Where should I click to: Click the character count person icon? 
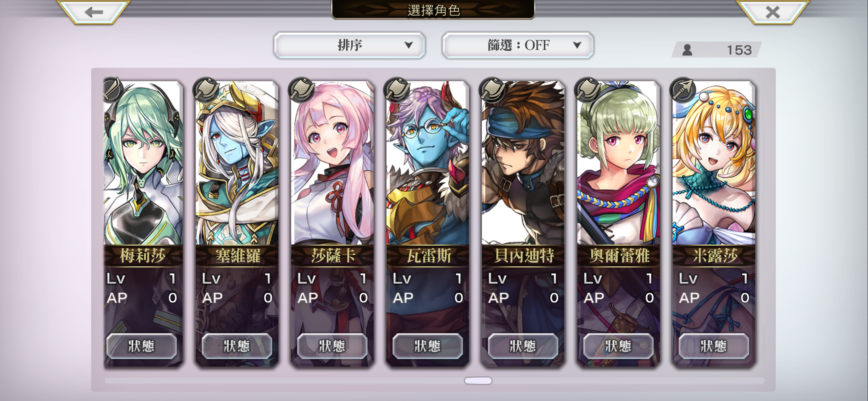pos(687,50)
